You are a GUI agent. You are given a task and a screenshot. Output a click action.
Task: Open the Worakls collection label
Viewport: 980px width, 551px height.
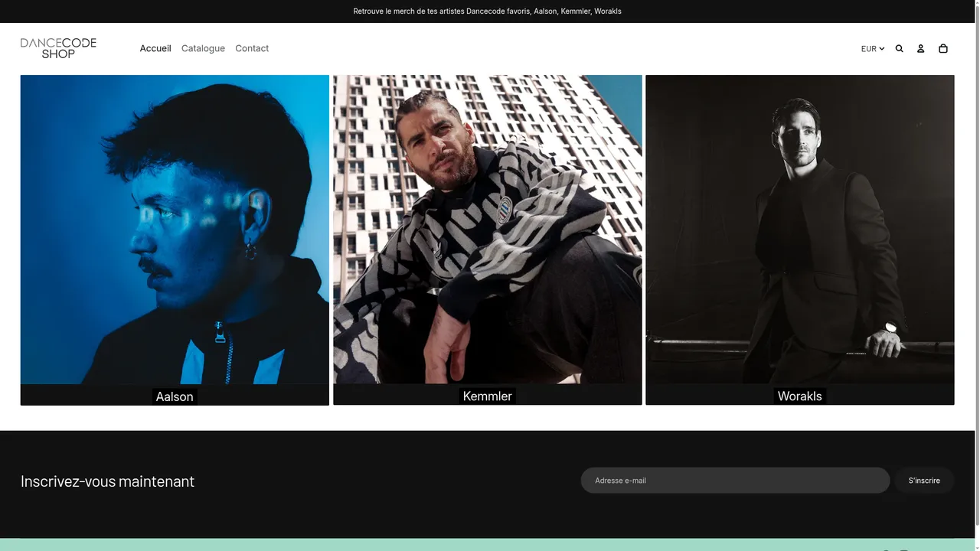(x=799, y=396)
